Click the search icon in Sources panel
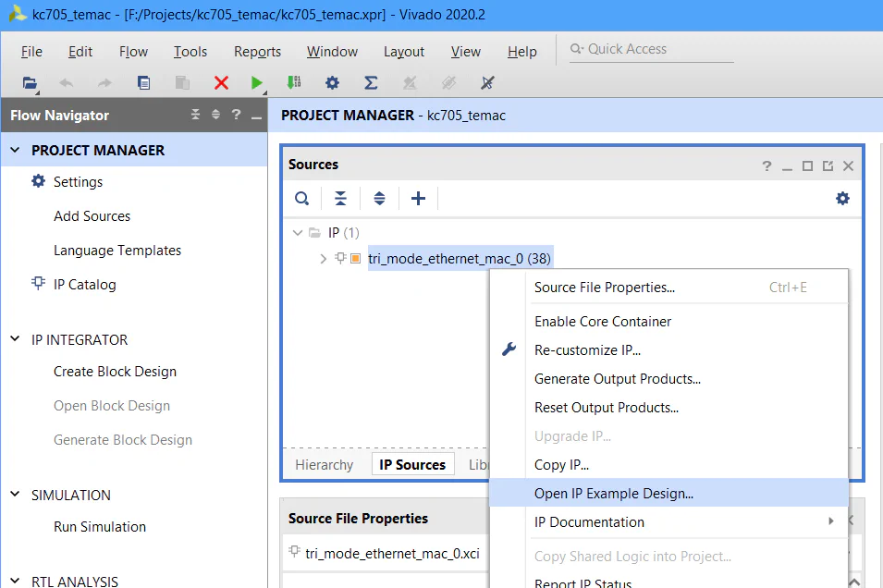This screenshot has height=588, width=883. click(302, 199)
